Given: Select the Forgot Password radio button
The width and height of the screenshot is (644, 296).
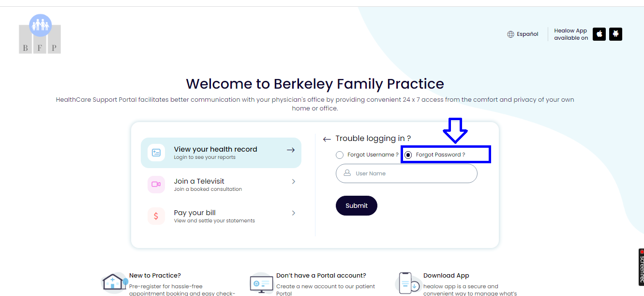Looking at the screenshot, I should tap(409, 155).
